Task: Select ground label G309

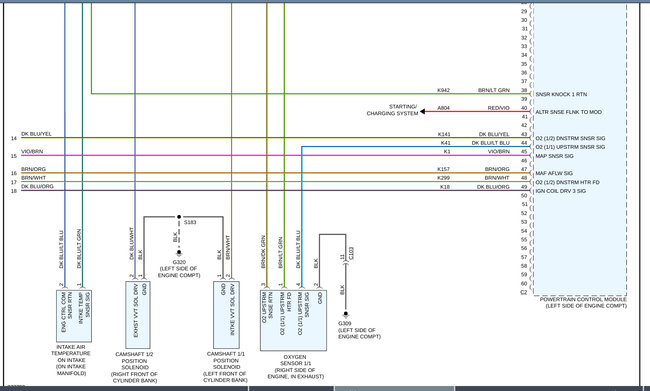Action: (x=344, y=323)
